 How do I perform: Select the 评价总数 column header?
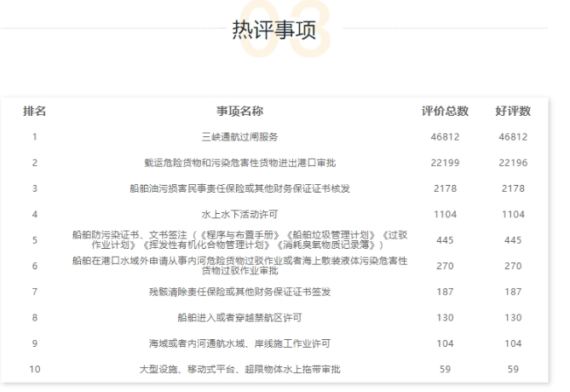445,111
